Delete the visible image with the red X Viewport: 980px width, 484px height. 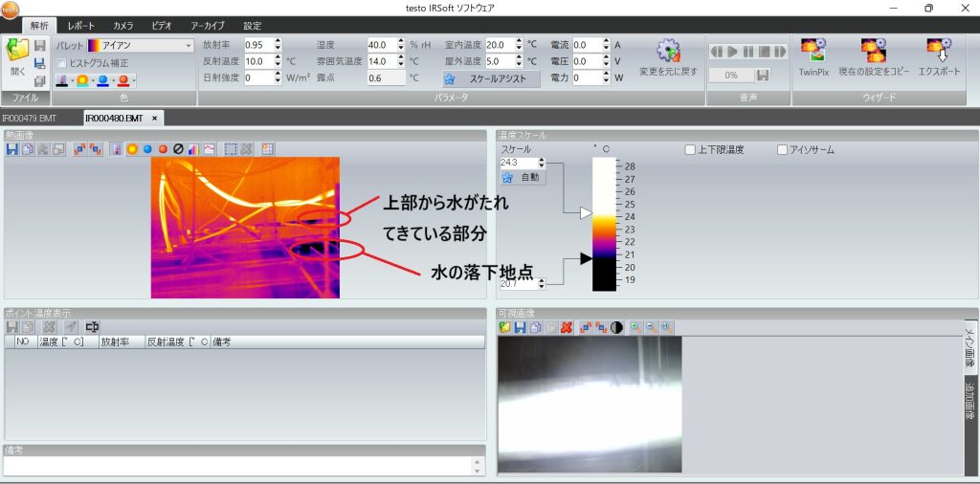tap(567, 327)
